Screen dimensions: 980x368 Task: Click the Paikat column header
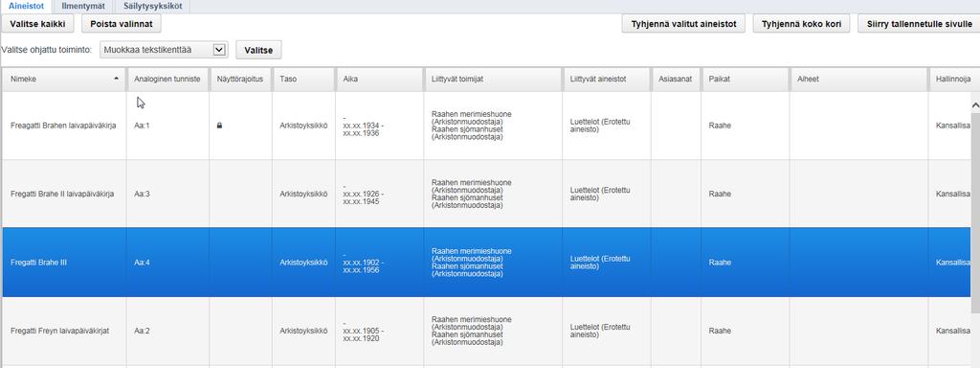(746, 80)
